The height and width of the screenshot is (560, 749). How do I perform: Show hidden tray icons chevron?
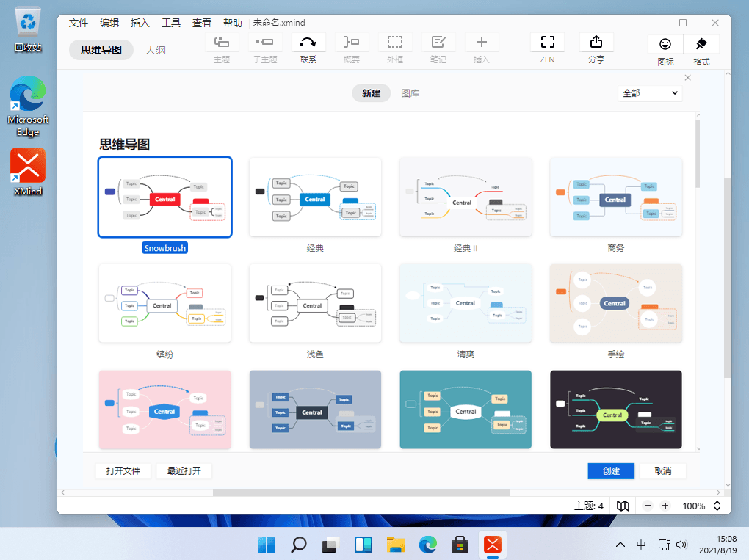pyautogui.click(x=620, y=545)
